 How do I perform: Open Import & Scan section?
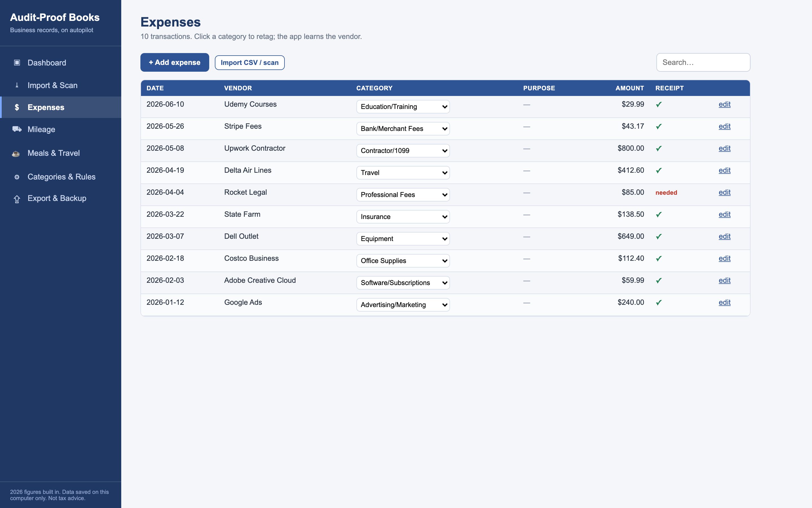(x=60, y=85)
